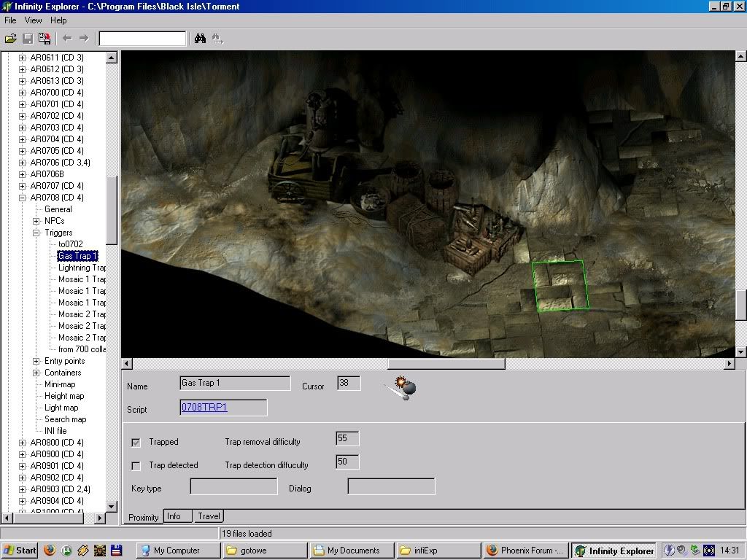
Task: Open the File menu
Action: tap(10, 20)
